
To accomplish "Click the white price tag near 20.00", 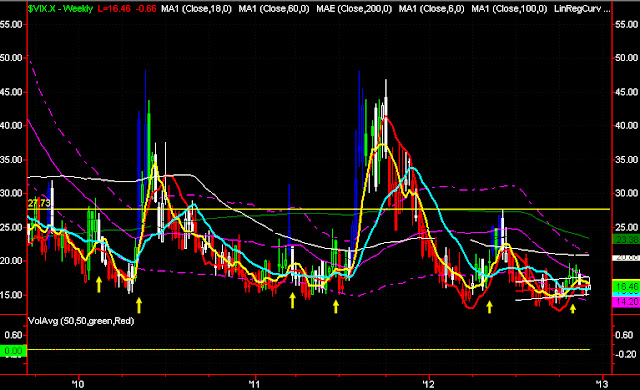I will point(627,257).
